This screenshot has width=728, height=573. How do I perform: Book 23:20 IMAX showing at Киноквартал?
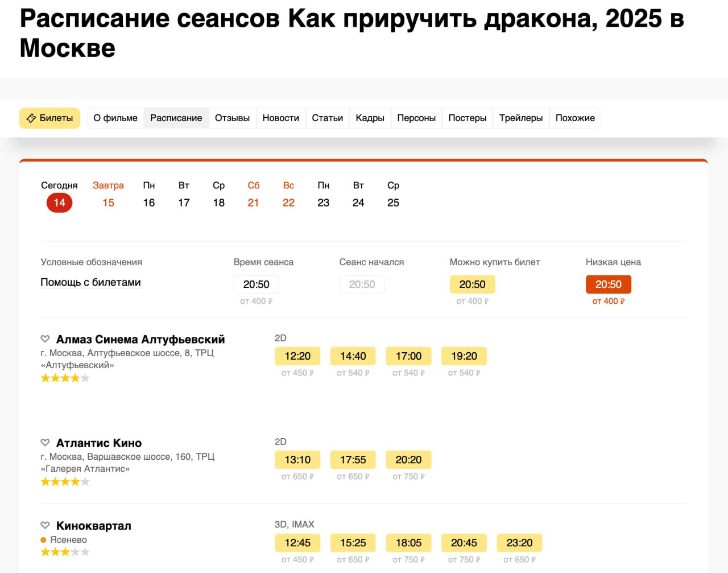click(x=519, y=543)
